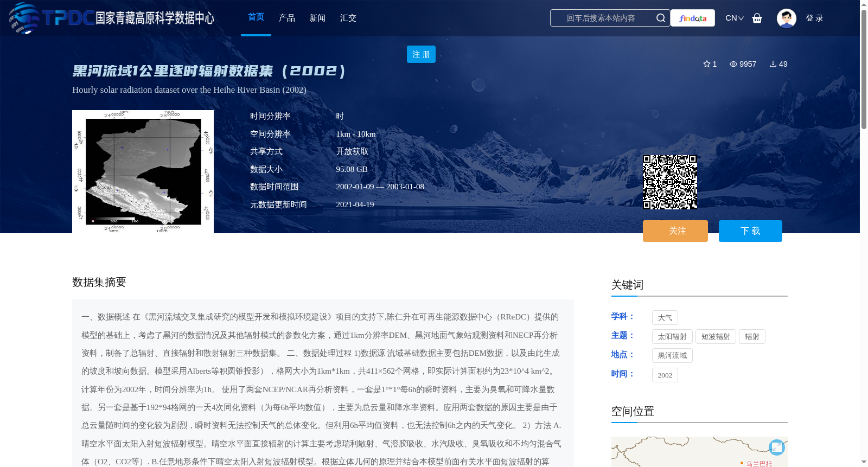This screenshot has height=467, width=868.
Task: Click the 空间位置 map preview
Action: coord(699,452)
